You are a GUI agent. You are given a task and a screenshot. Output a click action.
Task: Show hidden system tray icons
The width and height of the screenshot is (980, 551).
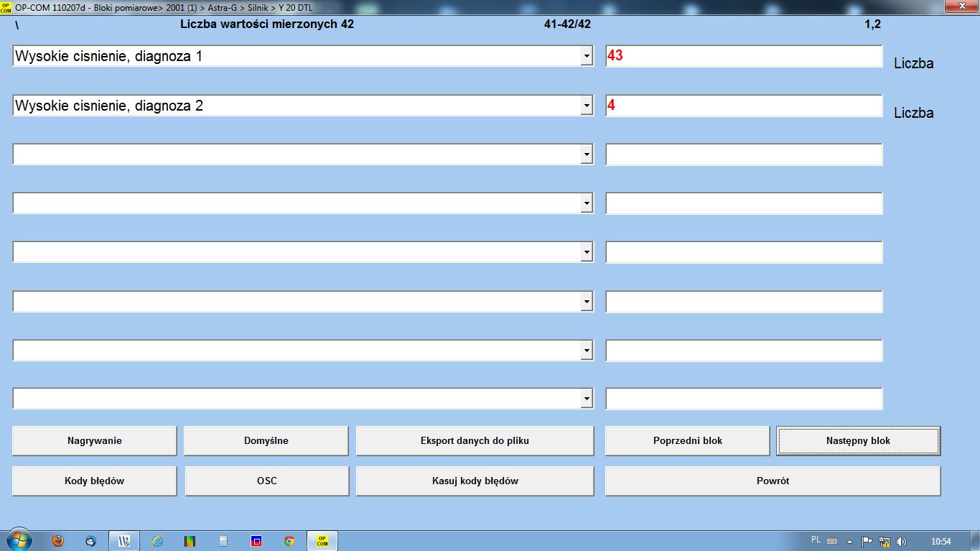(849, 541)
